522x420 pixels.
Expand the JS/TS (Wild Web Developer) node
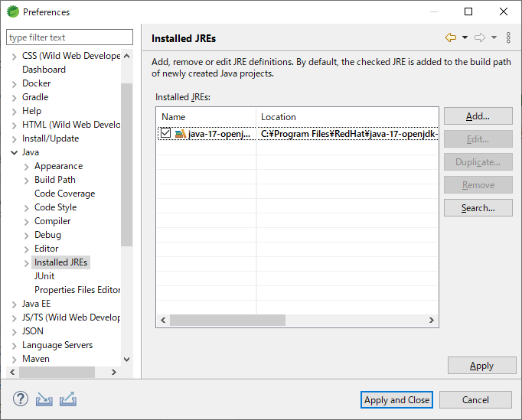coord(14,318)
